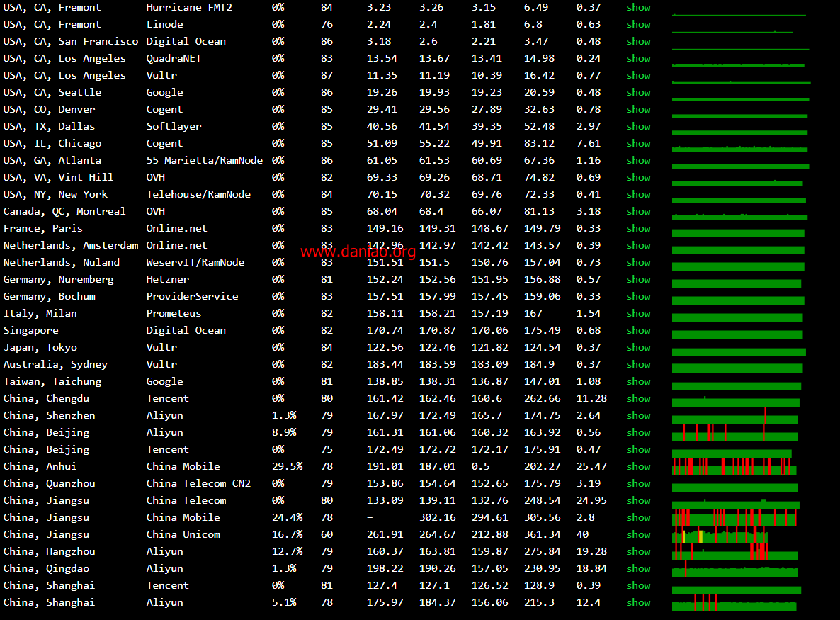Screen dimensions: 840x620
Task: Click show for Montreal OVH row
Action: 638,212
